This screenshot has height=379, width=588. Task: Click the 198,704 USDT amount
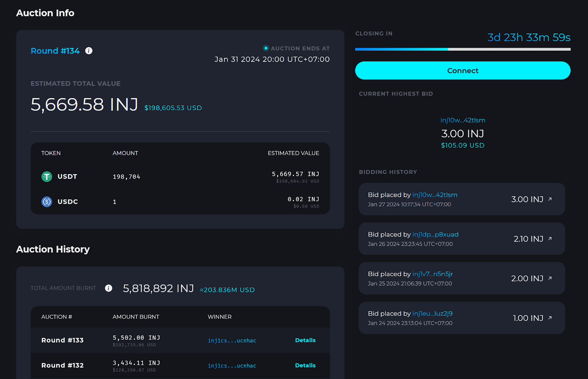pyautogui.click(x=126, y=177)
